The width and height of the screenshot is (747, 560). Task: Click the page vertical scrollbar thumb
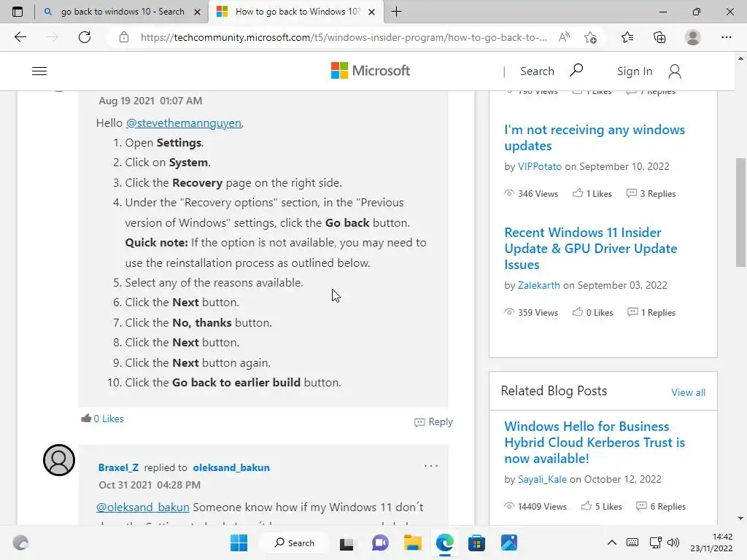[x=741, y=211]
